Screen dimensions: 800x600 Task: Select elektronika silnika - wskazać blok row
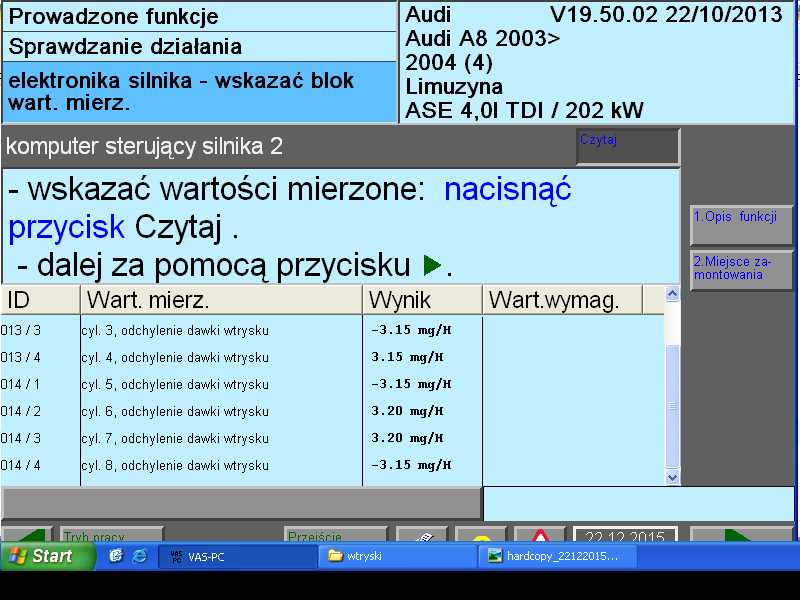point(199,92)
